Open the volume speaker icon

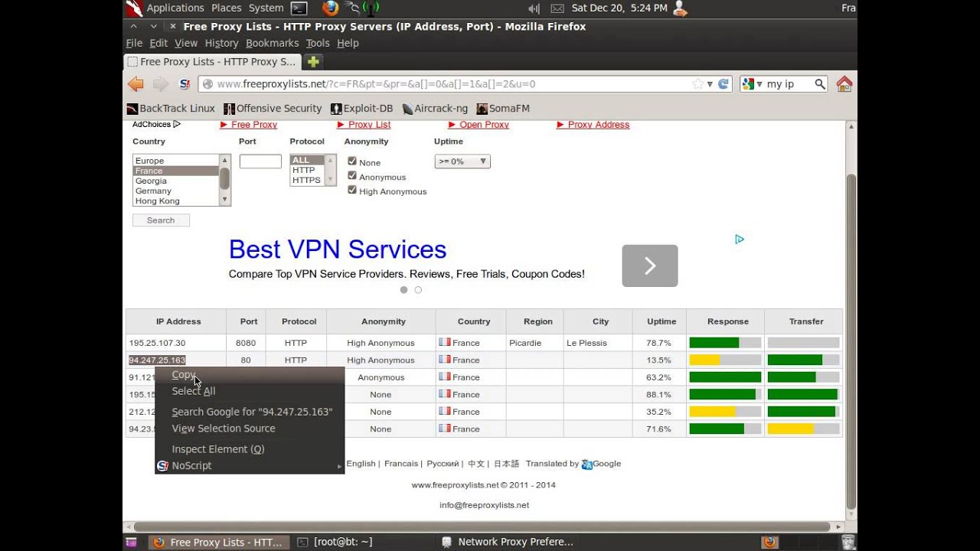point(534,8)
